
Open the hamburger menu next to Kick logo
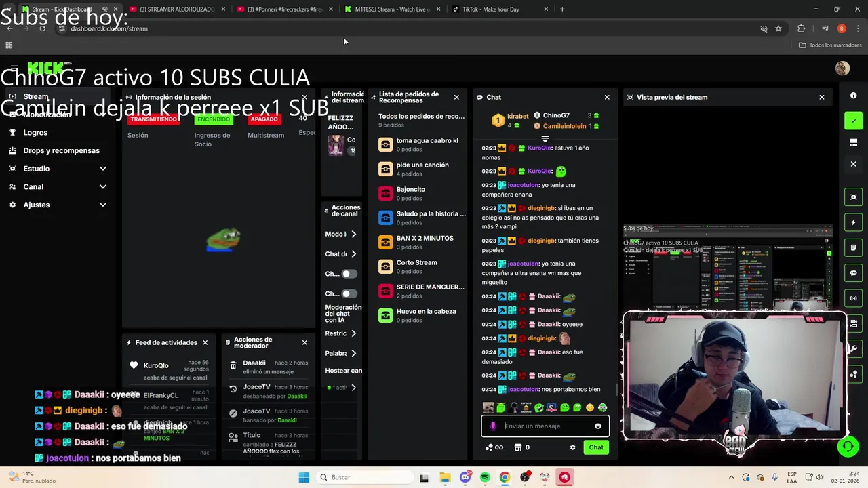click(x=14, y=68)
